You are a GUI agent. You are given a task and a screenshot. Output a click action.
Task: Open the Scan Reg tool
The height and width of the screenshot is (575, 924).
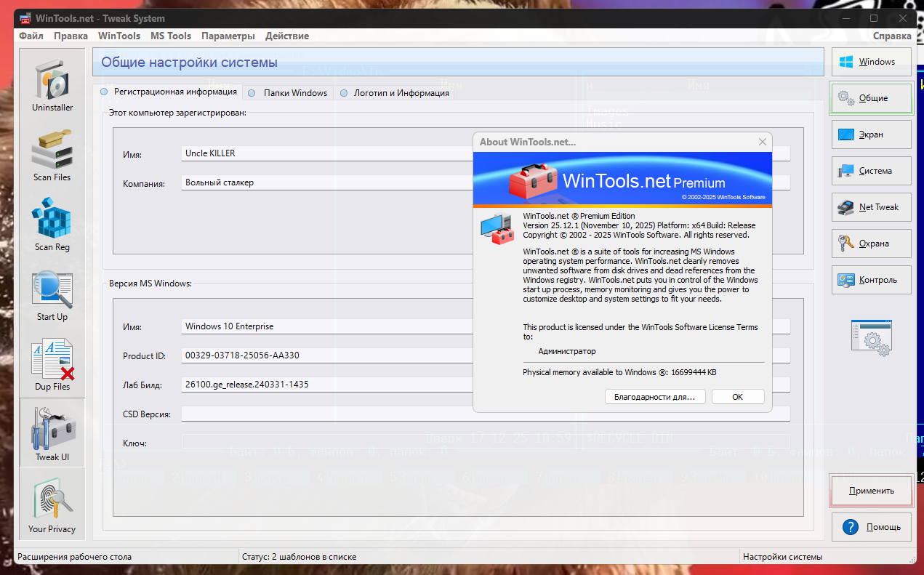click(52, 224)
